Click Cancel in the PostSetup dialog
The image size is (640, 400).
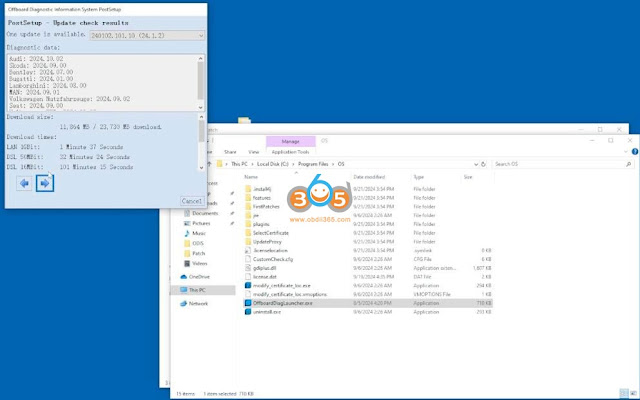click(x=191, y=201)
